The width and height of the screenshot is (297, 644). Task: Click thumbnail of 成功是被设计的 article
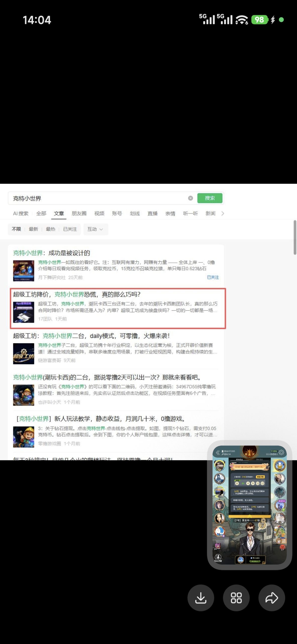click(x=24, y=271)
